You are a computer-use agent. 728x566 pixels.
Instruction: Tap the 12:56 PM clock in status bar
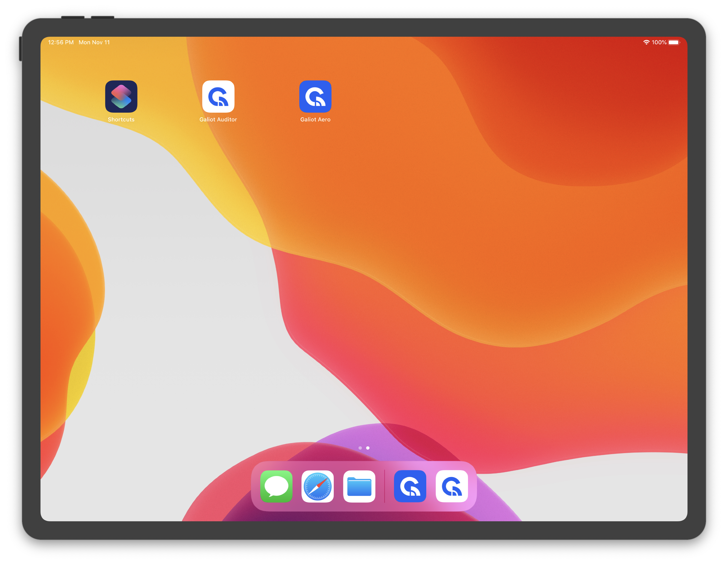61,42
